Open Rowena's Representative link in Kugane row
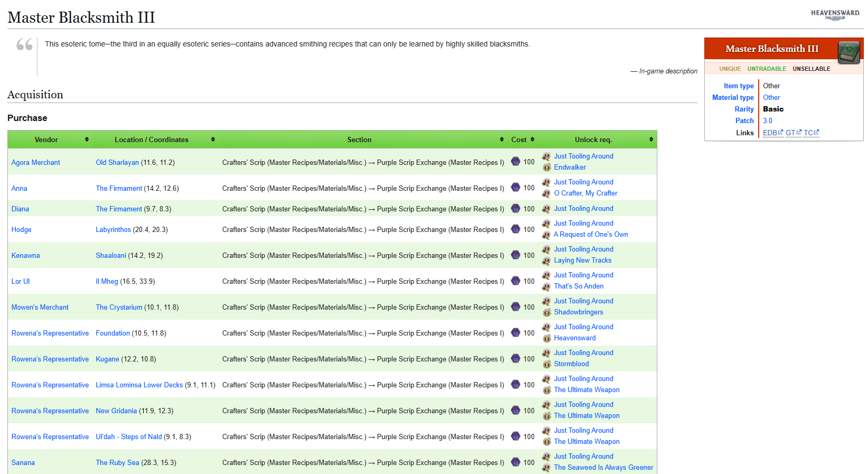This screenshot has width=868, height=474. click(50, 359)
